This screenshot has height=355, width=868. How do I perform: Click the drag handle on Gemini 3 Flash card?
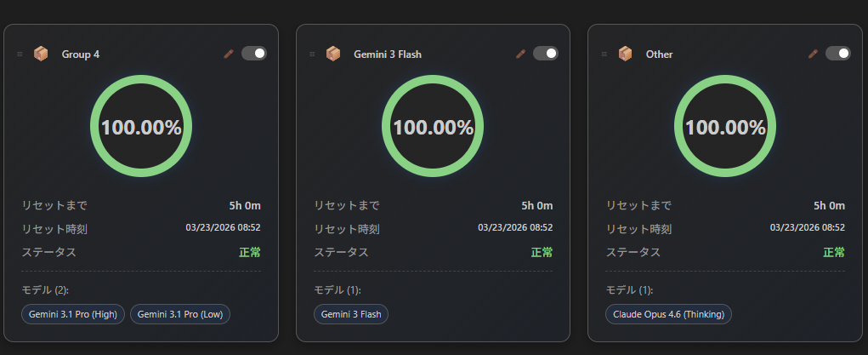pyautogui.click(x=312, y=54)
